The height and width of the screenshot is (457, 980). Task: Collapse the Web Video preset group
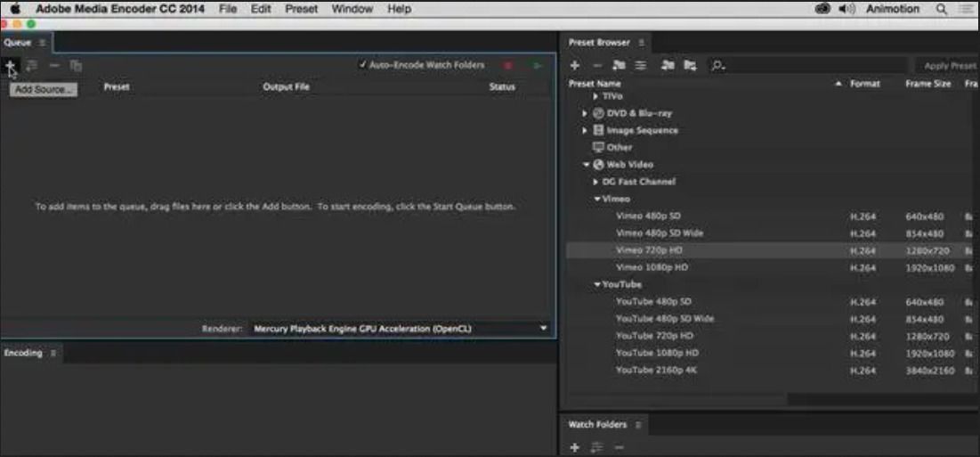pos(587,165)
